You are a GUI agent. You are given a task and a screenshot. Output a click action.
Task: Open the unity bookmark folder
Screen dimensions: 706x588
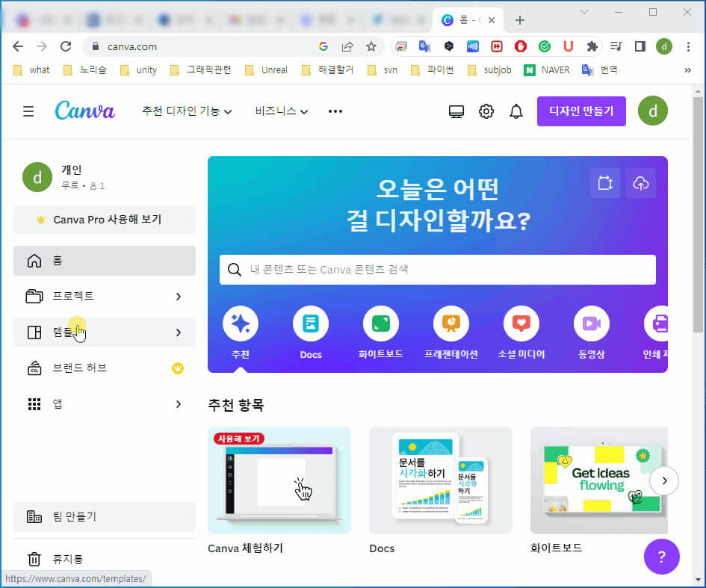tap(139, 69)
